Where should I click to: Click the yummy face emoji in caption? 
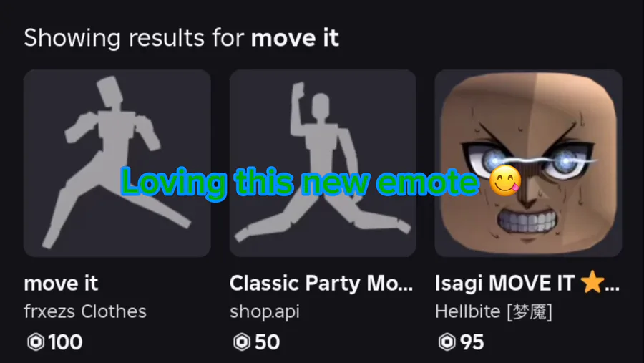504,181
